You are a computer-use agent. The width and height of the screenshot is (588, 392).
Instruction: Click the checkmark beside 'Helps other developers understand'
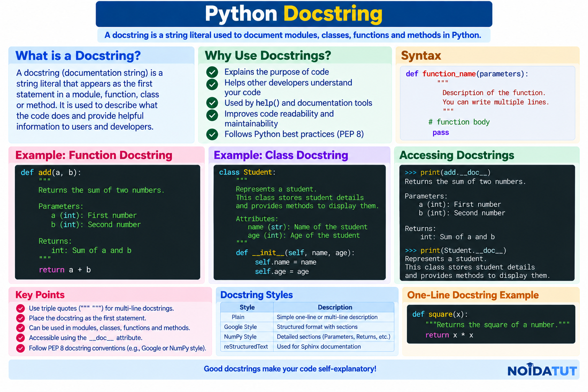212,84
